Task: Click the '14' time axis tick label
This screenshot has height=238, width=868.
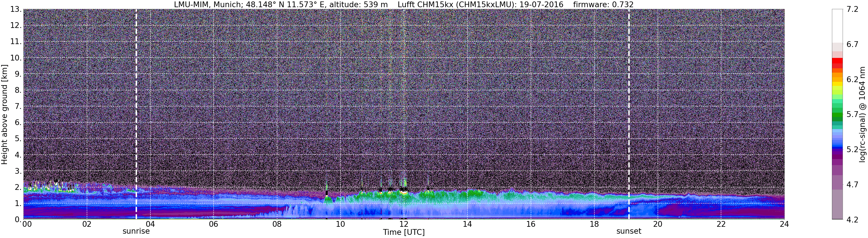Action: tap(467, 224)
